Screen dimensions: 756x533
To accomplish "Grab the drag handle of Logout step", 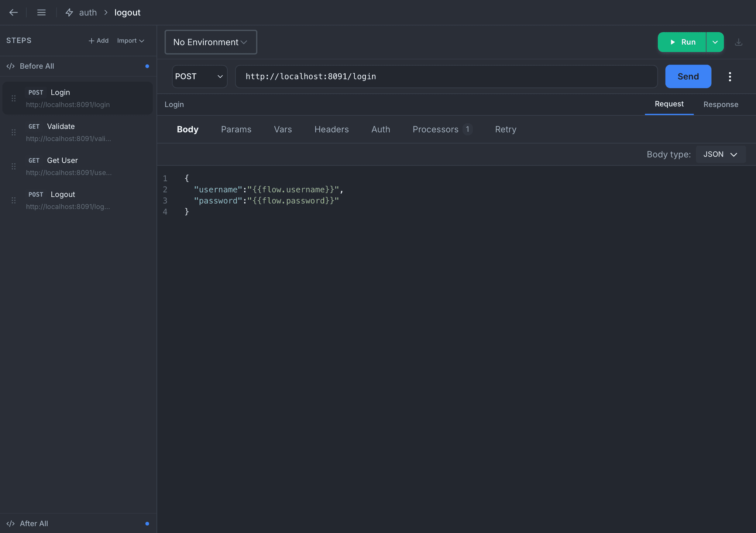I will (14, 200).
